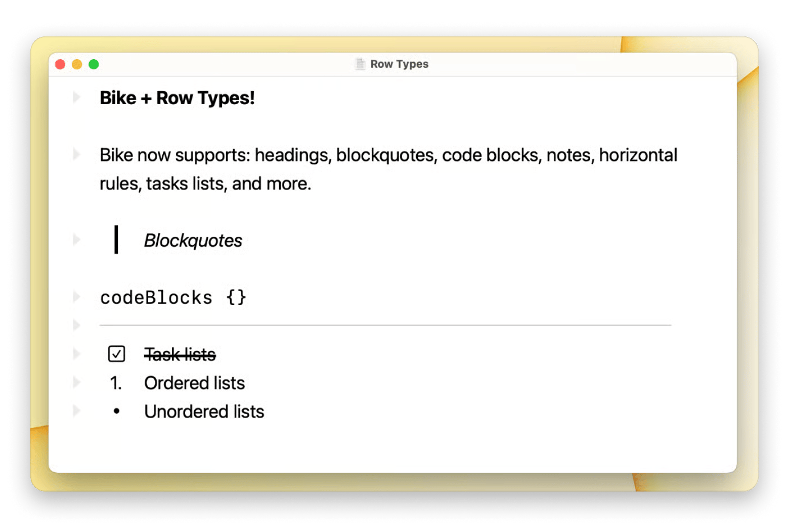Toggle full screen with the green button
The height and width of the screenshot is (532, 789).
(93, 64)
